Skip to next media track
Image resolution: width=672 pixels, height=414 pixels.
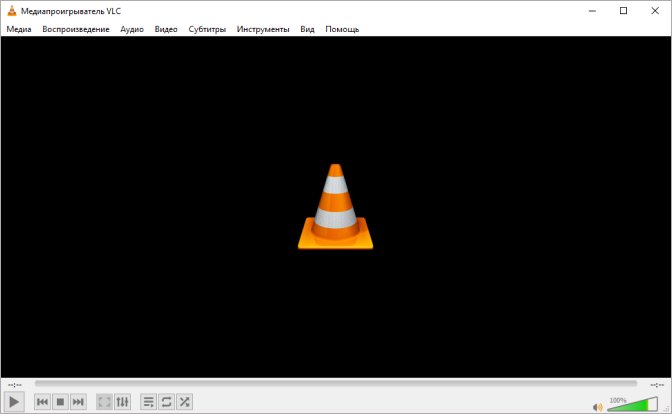[x=78, y=402]
